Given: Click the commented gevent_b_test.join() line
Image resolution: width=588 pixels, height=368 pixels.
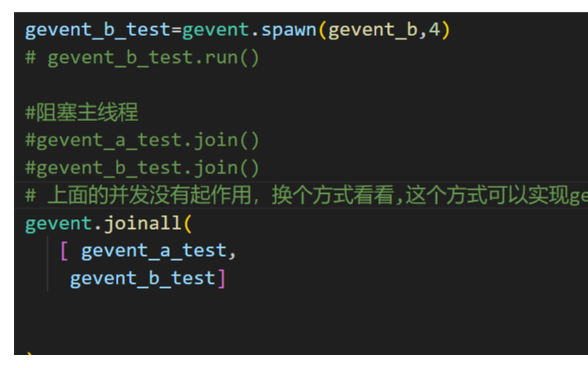Looking at the screenshot, I should [x=142, y=168].
